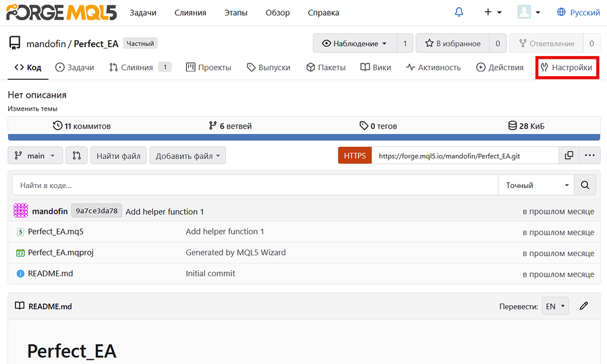This screenshot has width=607, height=364.
Task: Click the clone URL field
Action: [465, 156]
